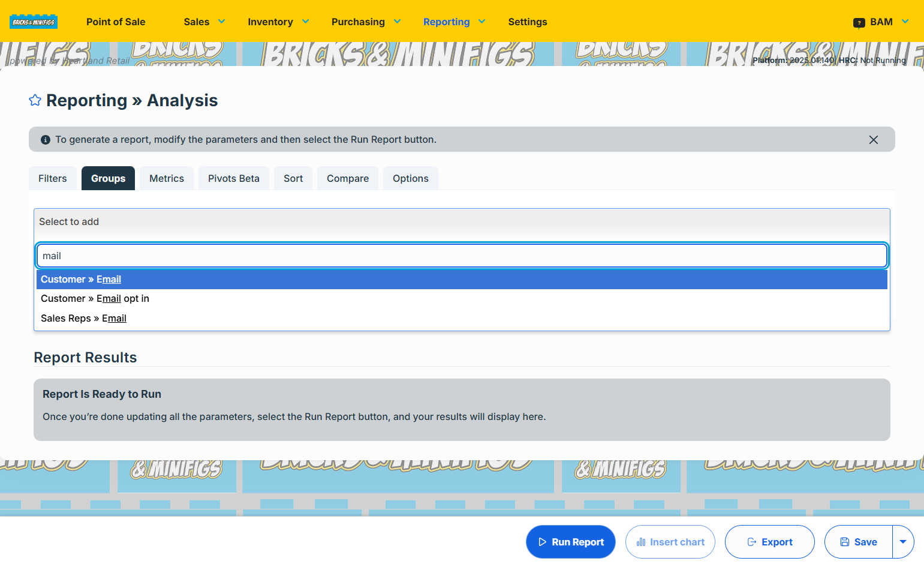The width and height of the screenshot is (924, 567).
Task: Click the group search field containing mail
Action: [x=462, y=256]
